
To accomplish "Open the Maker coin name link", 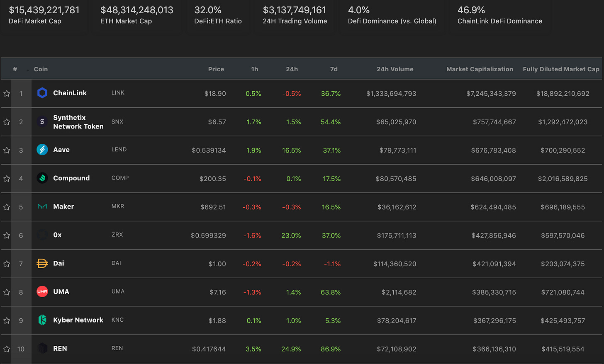I will tap(63, 206).
